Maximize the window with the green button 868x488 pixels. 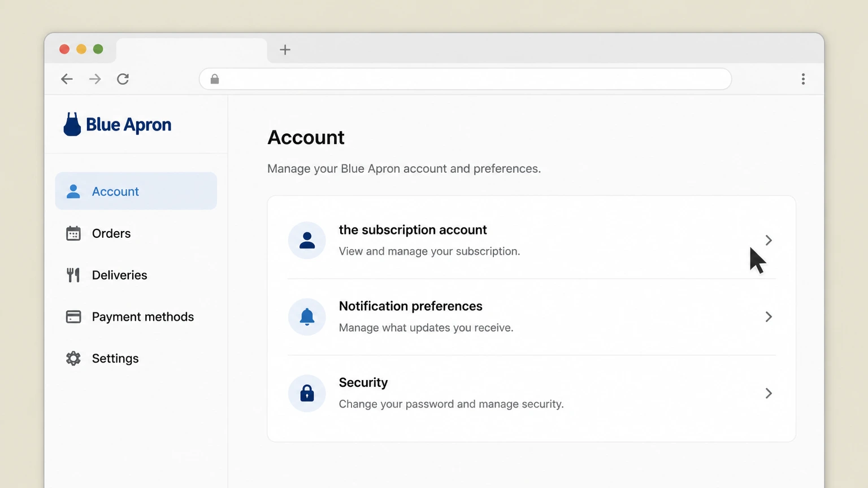pos(98,49)
